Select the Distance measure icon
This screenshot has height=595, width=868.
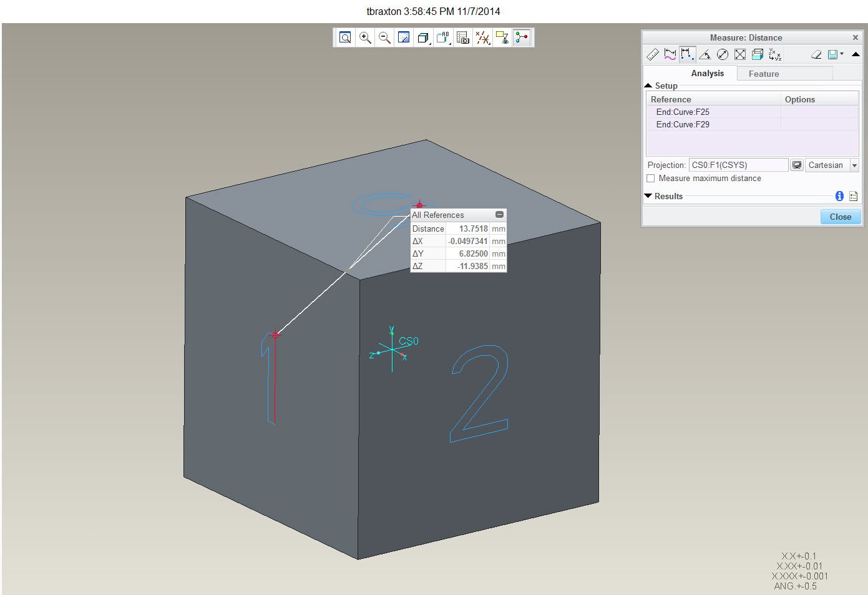pos(687,54)
